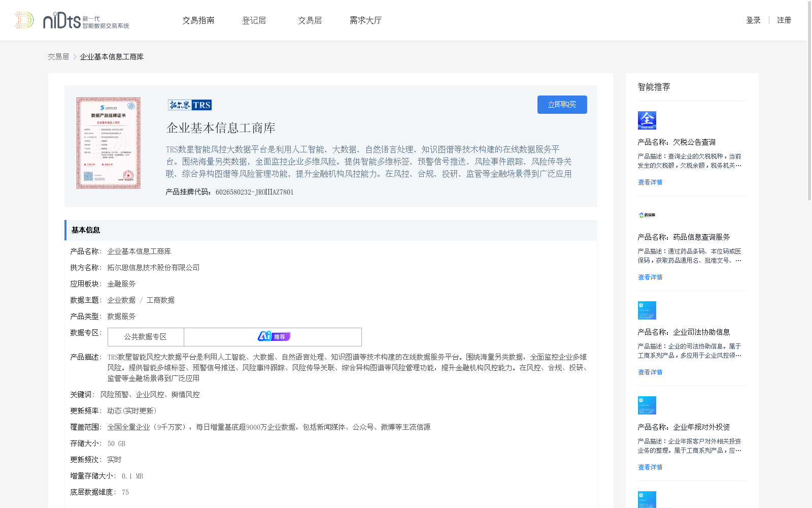This screenshot has width=812, height=508.
Task: Open the data product certificate thumbnail
Action: click(x=109, y=143)
